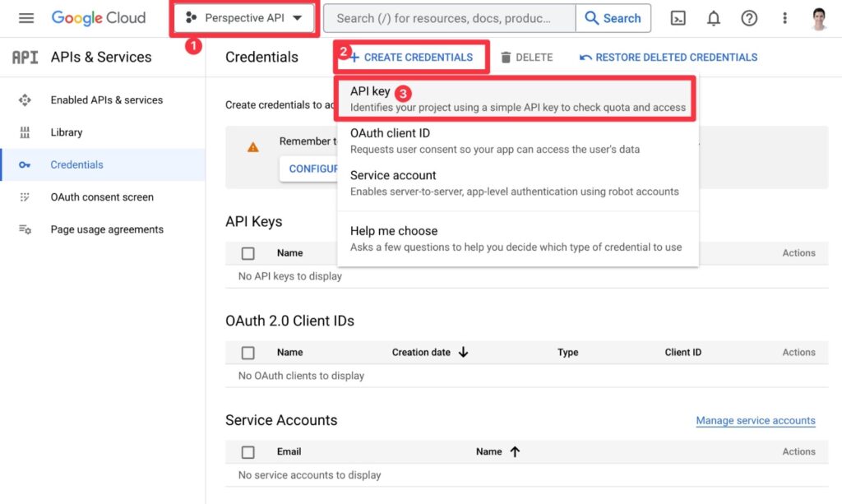Image resolution: width=842 pixels, height=504 pixels.
Task: Choose Service account option
Action: [x=518, y=183]
